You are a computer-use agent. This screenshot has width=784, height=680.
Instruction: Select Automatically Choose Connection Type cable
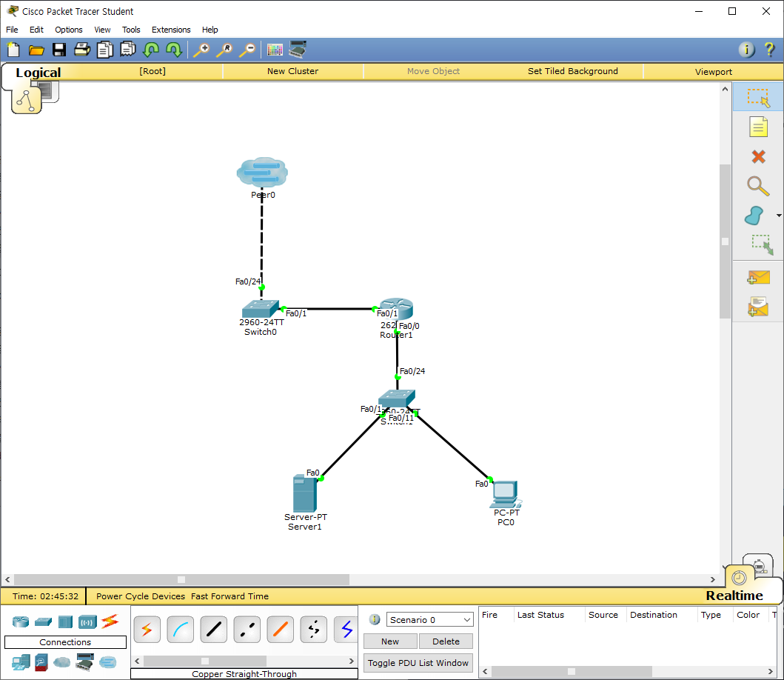click(147, 629)
